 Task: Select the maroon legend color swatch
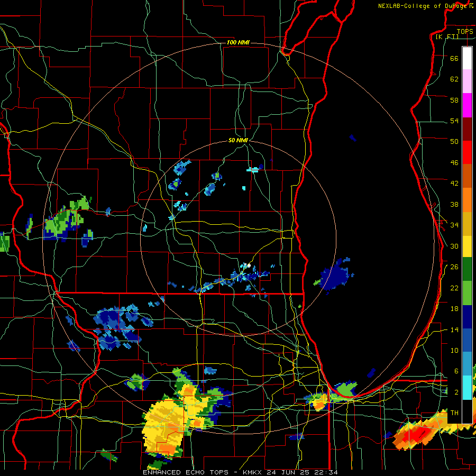coord(467,129)
